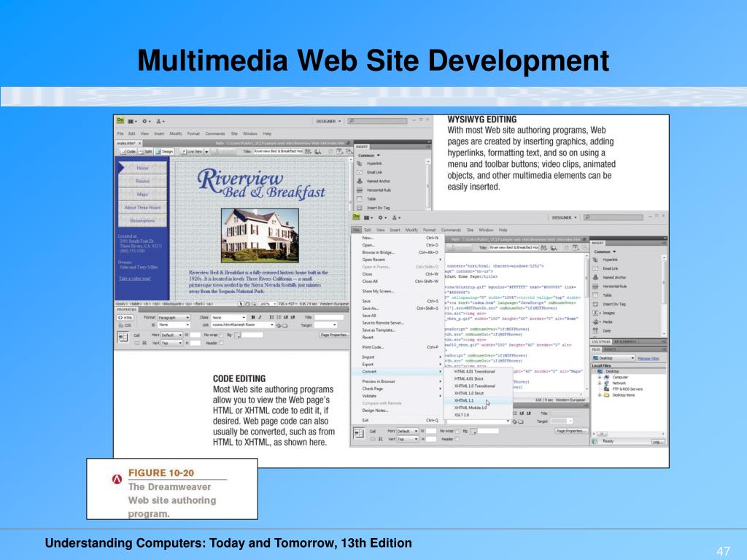Viewport: 747px width, 560px height.
Task: Switch to Split view in the back window
Action: 145,152
